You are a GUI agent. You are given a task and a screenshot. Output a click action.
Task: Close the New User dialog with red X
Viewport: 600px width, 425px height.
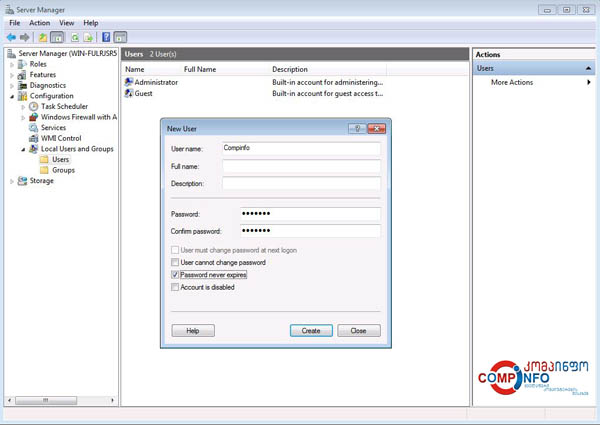(x=377, y=129)
